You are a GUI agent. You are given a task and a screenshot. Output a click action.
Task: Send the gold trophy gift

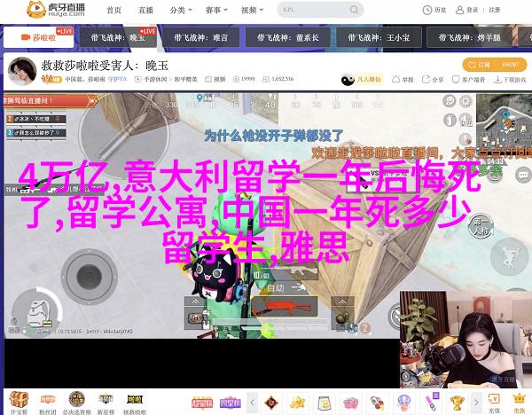click(x=457, y=403)
